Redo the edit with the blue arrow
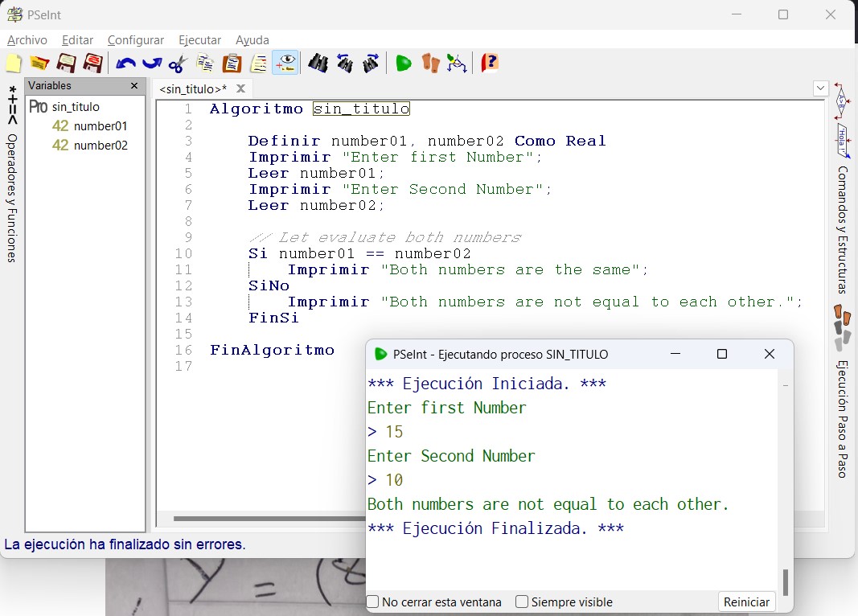 [151, 64]
